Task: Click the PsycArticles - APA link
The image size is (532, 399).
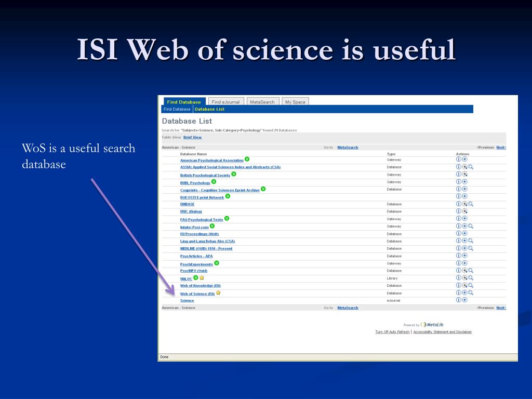Action: click(196, 256)
